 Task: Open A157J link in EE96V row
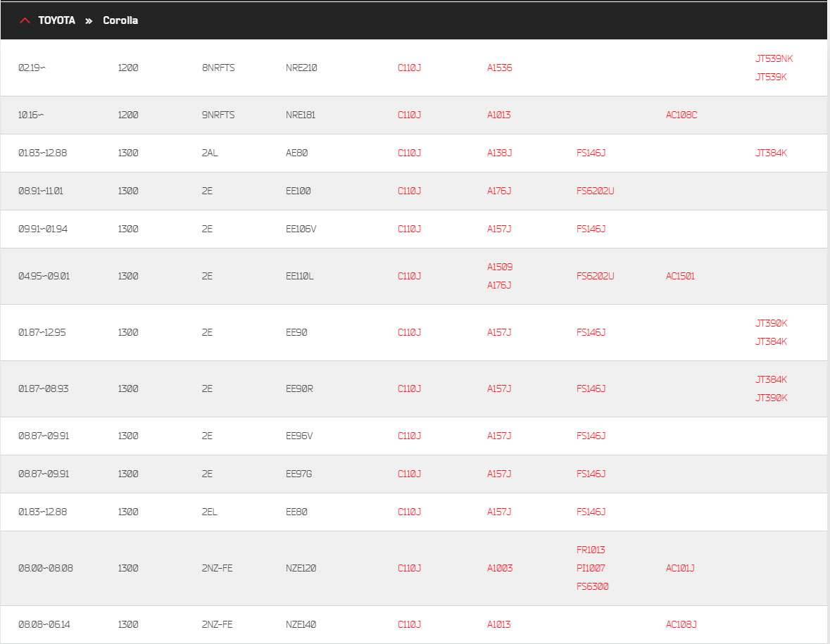tap(499, 436)
